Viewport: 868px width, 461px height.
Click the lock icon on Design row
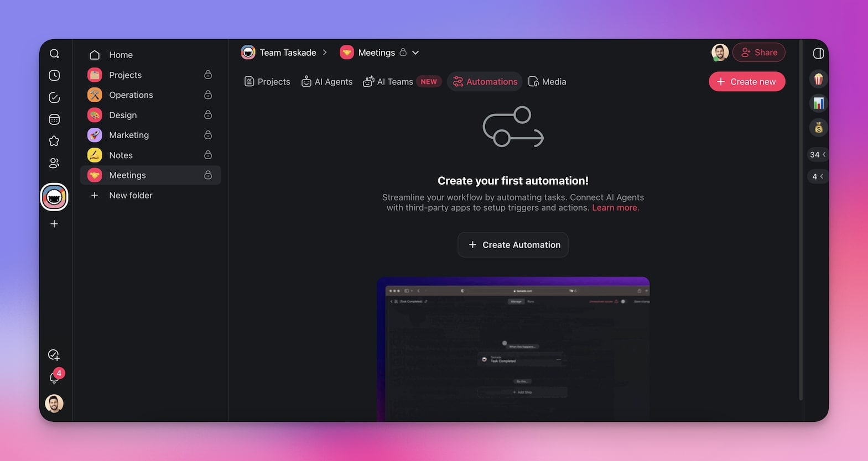click(208, 114)
